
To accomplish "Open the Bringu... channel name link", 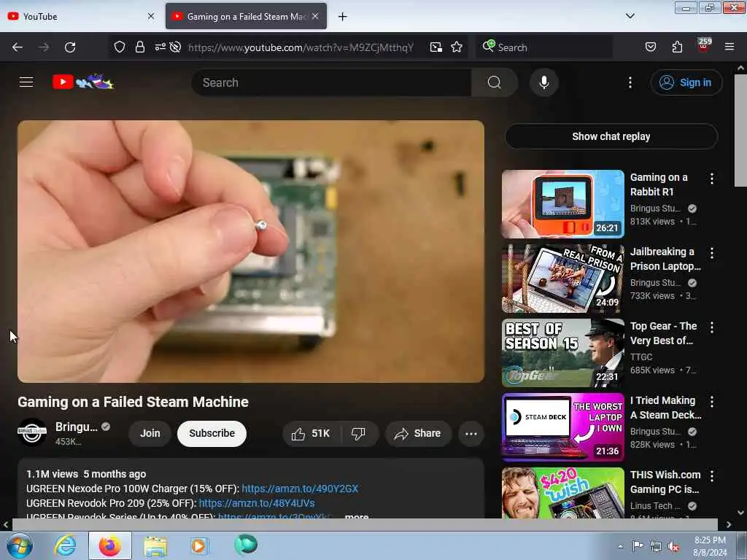I will click(x=76, y=427).
